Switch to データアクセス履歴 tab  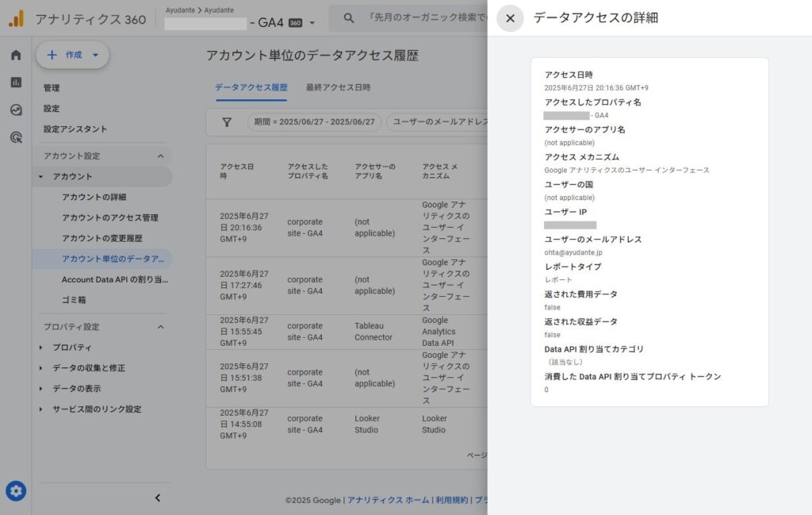[x=251, y=87]
